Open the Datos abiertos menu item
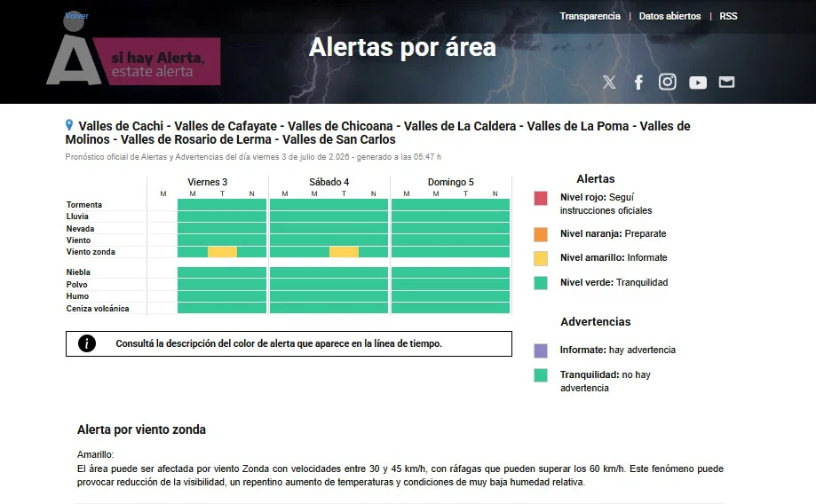The height and width of the screenshot is (504, 816). coord(669,16)
